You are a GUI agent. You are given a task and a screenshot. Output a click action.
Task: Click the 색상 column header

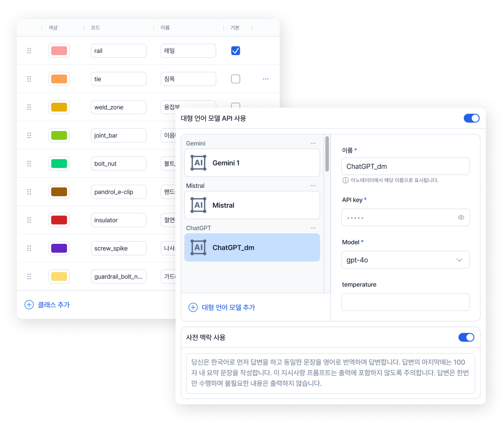53,28
